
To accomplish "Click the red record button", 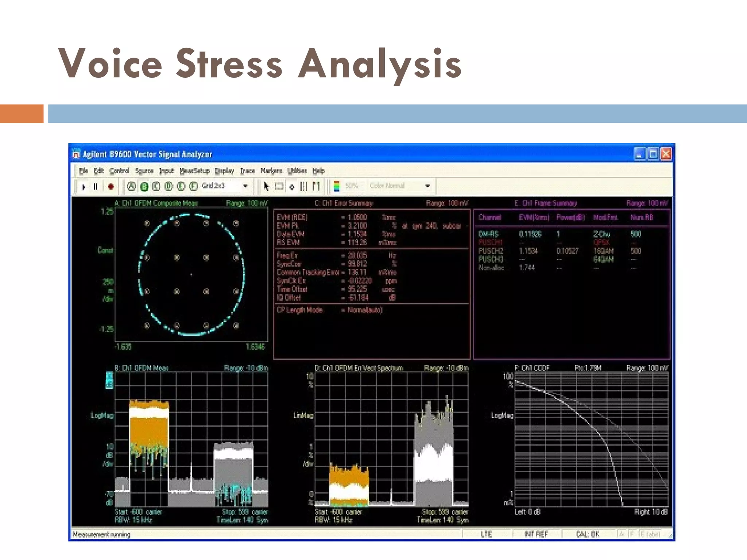I will coord(111,187).
